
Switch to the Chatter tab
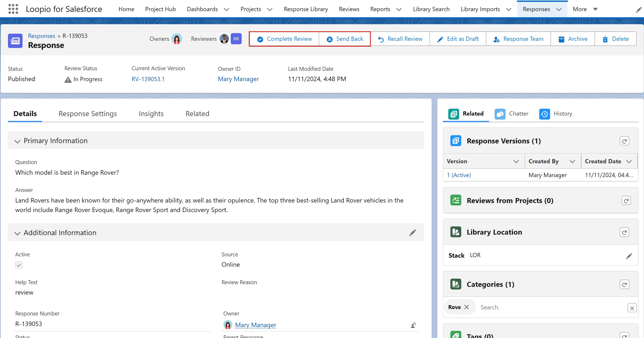click(512, 114)
